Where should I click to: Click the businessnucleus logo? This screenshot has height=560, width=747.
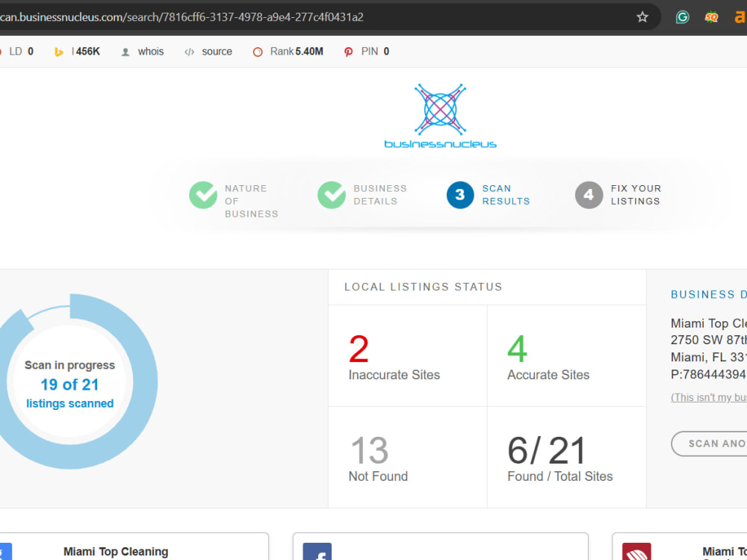(440, 116)
